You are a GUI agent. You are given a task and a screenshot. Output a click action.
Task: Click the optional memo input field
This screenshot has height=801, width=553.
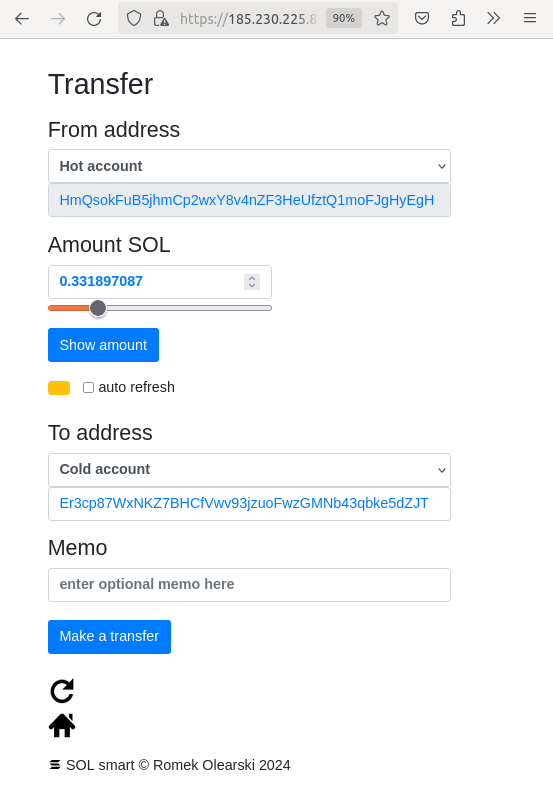tap(249, 584)
